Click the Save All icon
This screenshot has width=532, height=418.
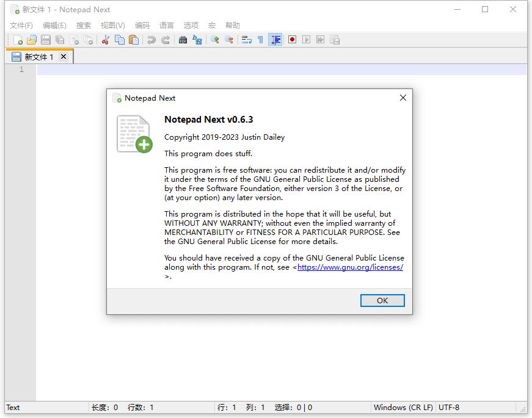[x=60, y=40]
